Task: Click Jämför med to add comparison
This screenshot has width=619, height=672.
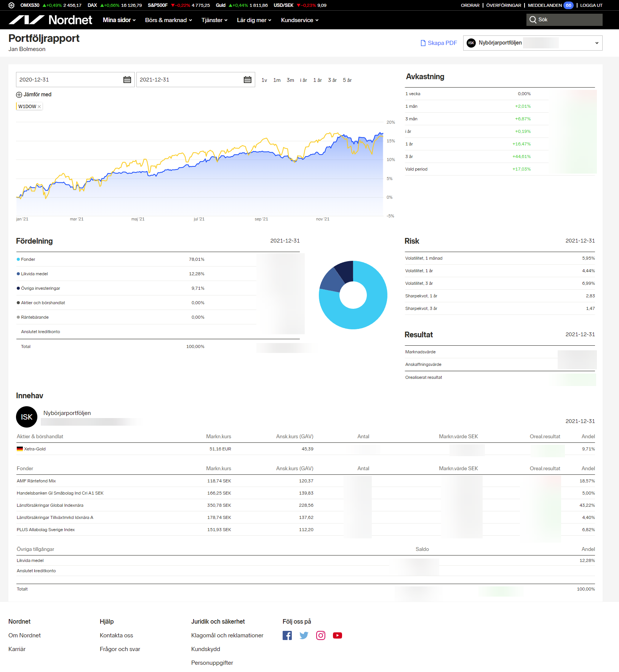Action: tap(37, 94)
